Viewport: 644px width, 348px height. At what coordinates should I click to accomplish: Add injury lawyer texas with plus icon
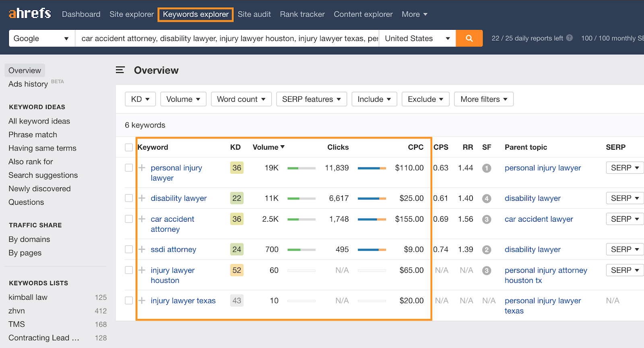(x=142, y=301)
